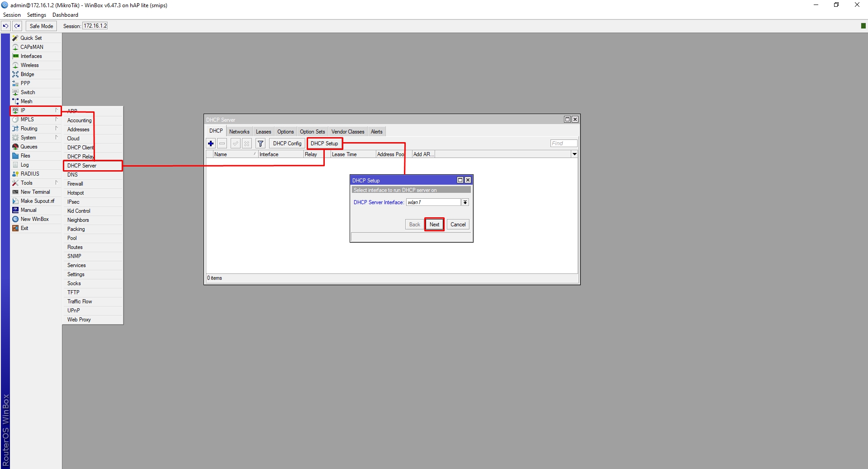Select Firewall in IP submenu
Viewport: 868px width, 469px height.
pyautogui.click(x=93, y=184)
